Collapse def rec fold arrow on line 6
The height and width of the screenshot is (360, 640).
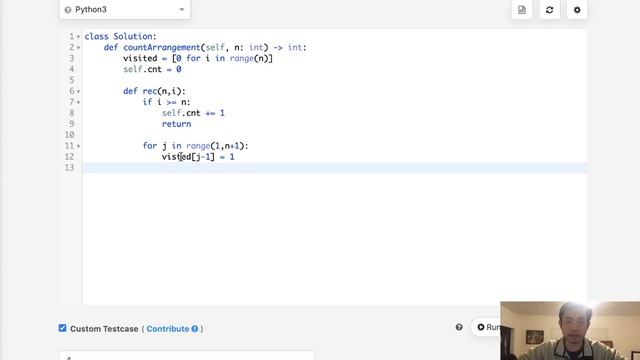(x=78, y=91)
